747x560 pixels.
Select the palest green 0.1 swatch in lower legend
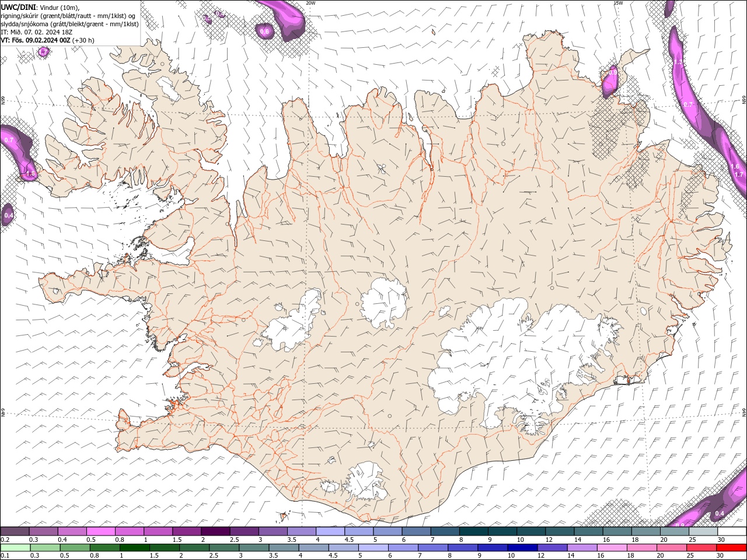point(15,547)
